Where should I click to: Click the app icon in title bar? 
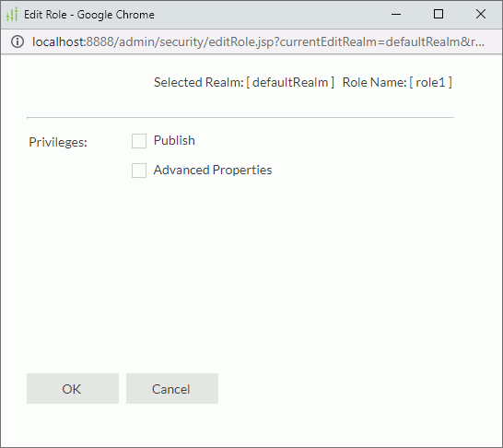12,15
